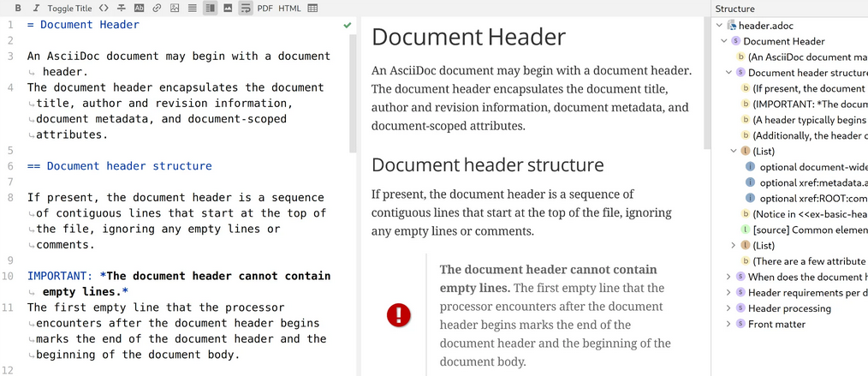Screen dimensions: 868x376
Task: Export the document as PDF
Action: coord(265,9)
